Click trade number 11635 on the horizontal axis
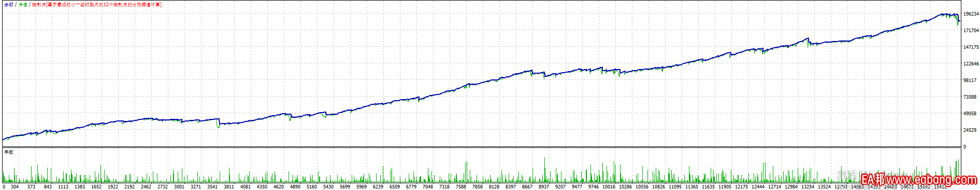The height and width of the screenshot is (190, 980). (709, 186)
